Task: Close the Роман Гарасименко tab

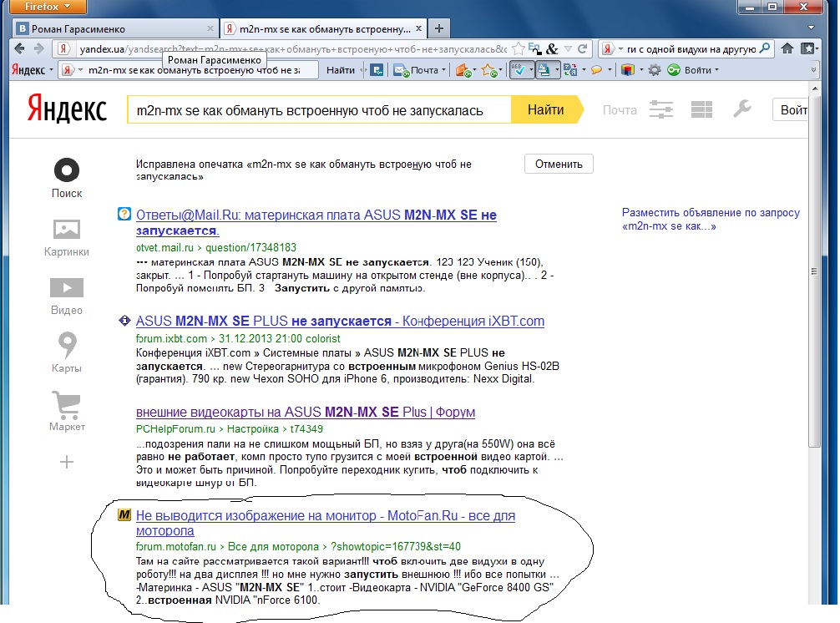Action: (210, 28)
